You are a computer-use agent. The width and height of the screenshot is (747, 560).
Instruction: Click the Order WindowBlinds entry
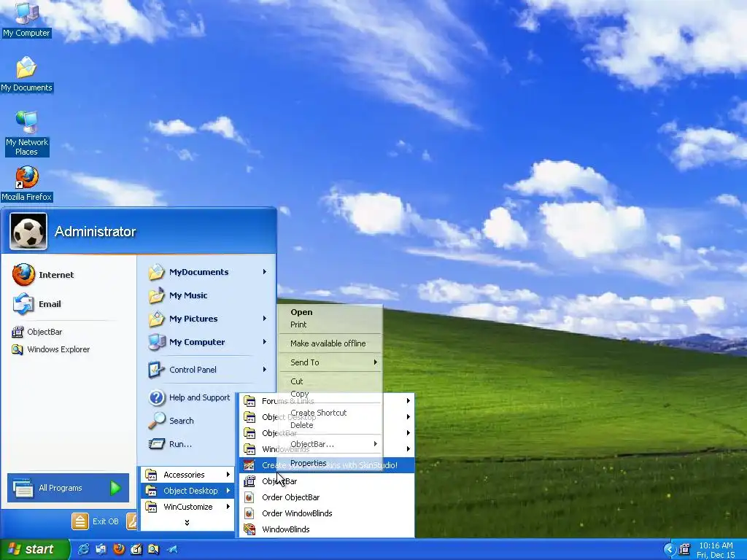[327, 513]
